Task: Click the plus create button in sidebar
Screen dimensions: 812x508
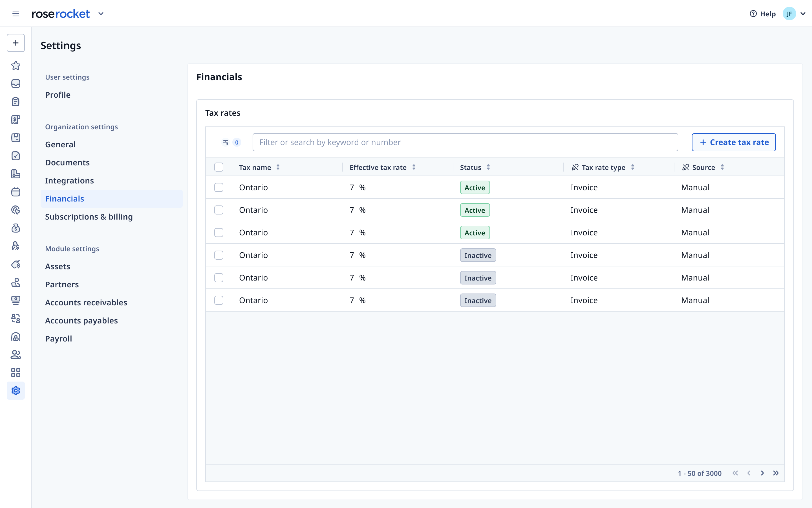Action: coord(16,43)
